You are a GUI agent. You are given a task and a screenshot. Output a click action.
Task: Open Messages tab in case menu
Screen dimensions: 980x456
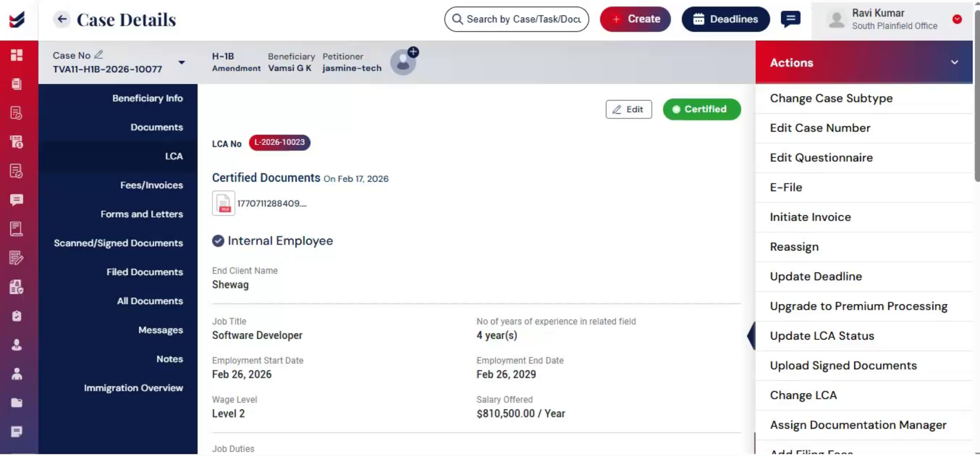[160, 330]
